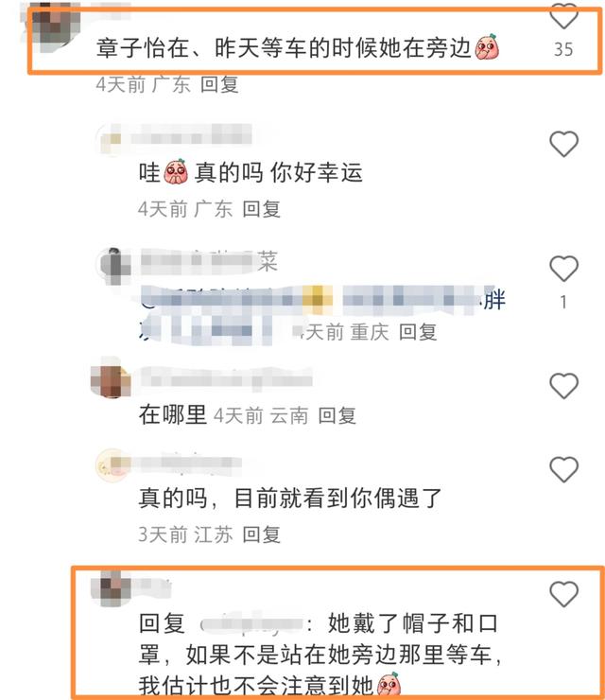Open avatar of the top commenter
This screenshot has height=700, width=605.
coord(54,26)
